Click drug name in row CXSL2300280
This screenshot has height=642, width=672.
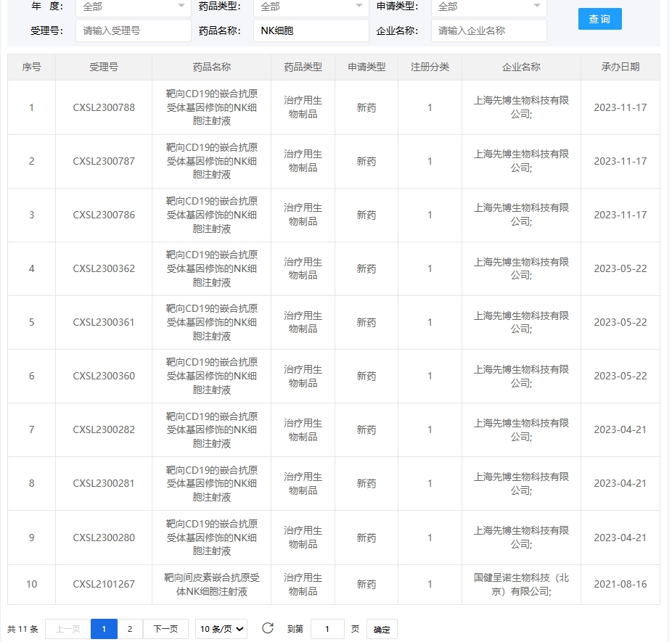click(212, 538)
